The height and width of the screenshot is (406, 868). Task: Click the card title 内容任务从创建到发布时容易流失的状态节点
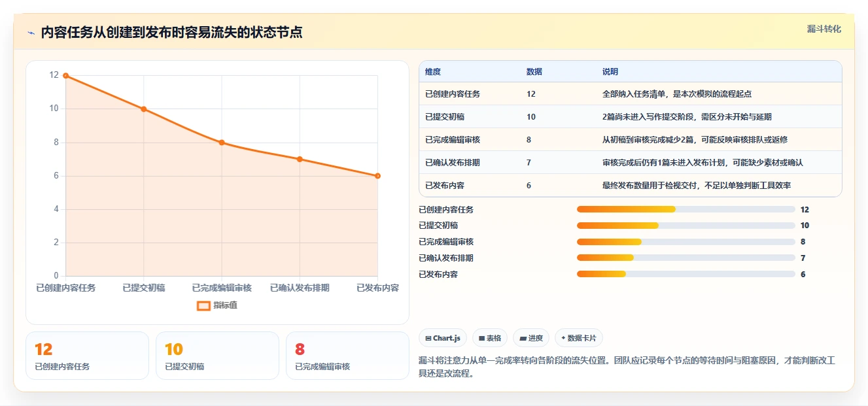point(171,33)
